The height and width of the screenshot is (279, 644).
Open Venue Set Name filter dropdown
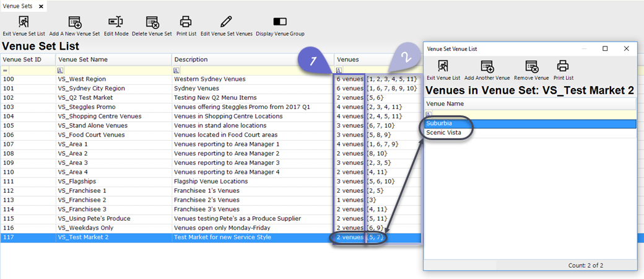pyautogui.click(x=60, y=71)
